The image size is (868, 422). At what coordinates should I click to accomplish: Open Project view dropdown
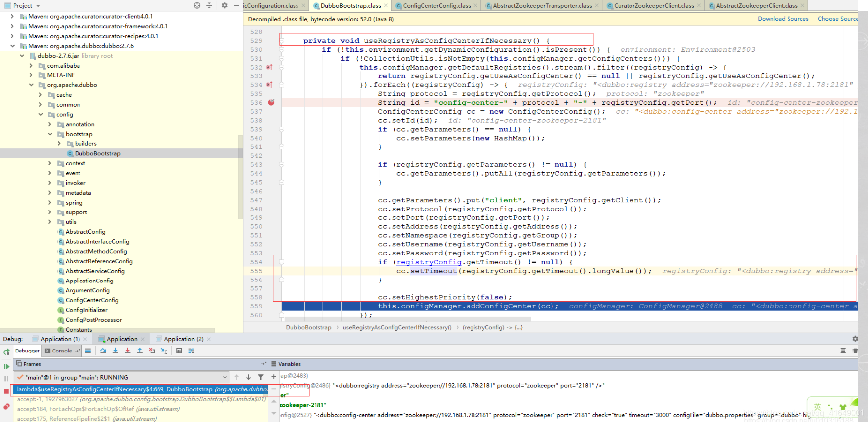click(22, 5)
